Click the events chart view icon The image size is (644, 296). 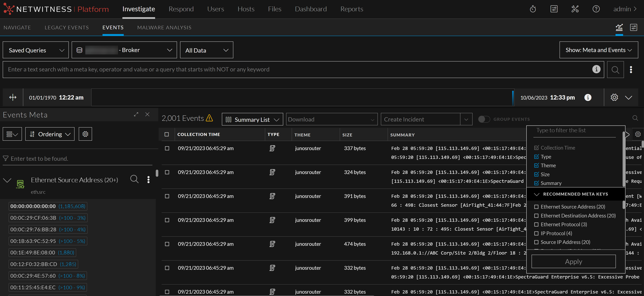point(619,27)
